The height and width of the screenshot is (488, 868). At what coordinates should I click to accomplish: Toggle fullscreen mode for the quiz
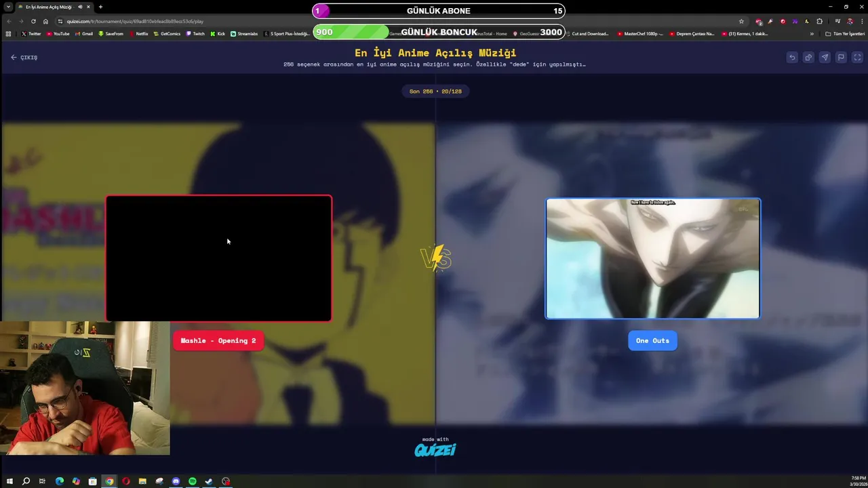(857, 58)
